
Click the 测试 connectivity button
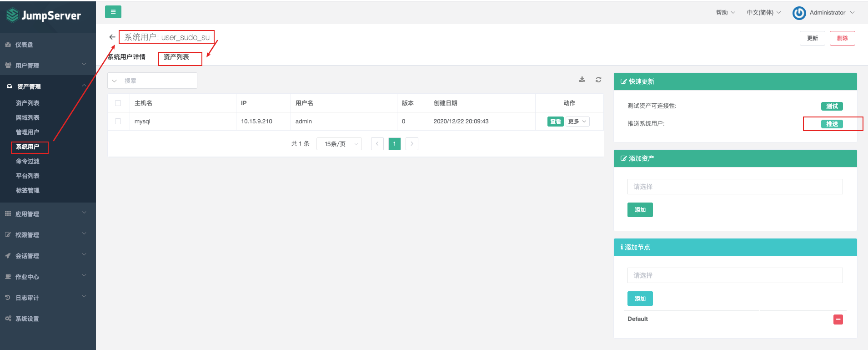tap(832, 106)
